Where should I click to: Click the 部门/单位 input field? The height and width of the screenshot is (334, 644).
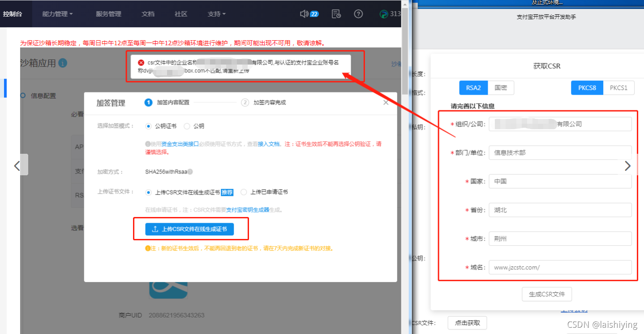[560, 153]
